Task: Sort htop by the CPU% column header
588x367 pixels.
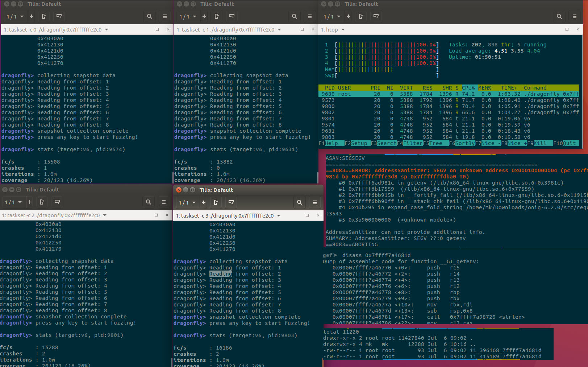Action: pos(468,88)
